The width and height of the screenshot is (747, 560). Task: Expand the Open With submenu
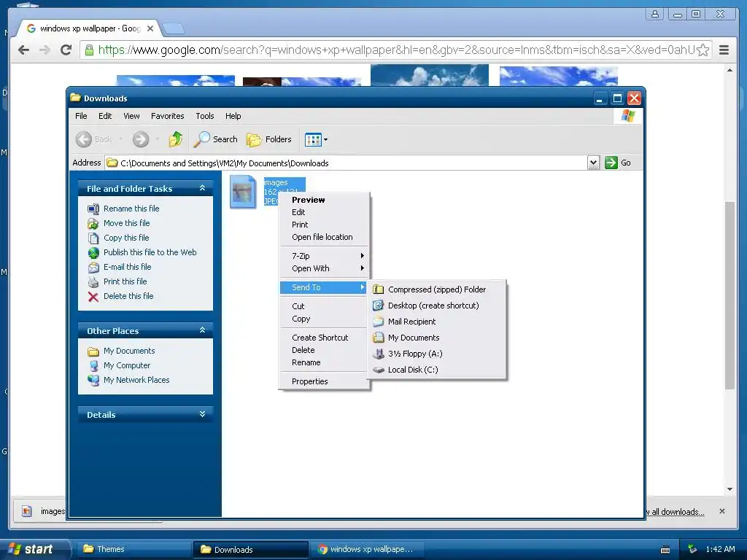point(324,268)
